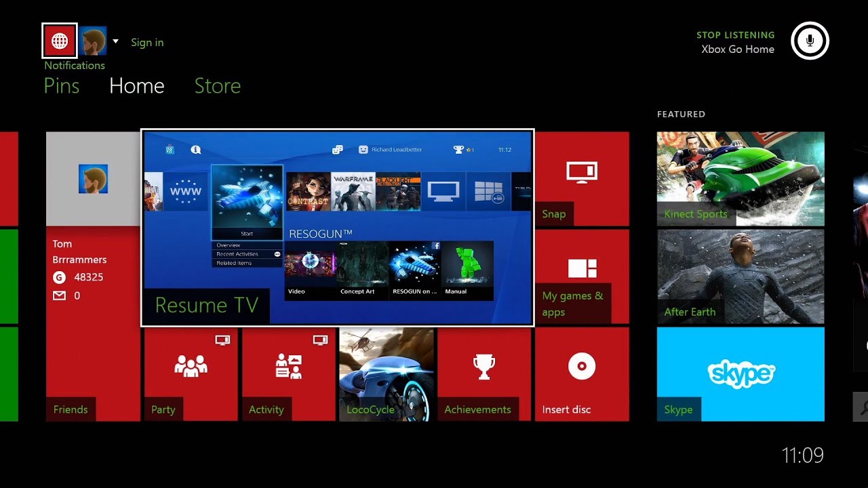868x488 pixels.
Task: Launch the LocoCycle game tile
Action: pos(387,374)
